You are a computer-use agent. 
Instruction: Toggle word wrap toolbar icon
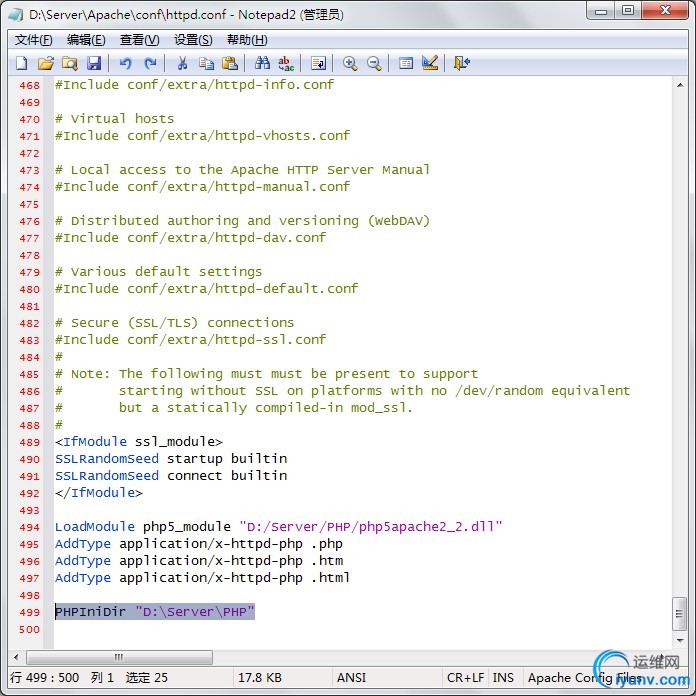point(318,63)
